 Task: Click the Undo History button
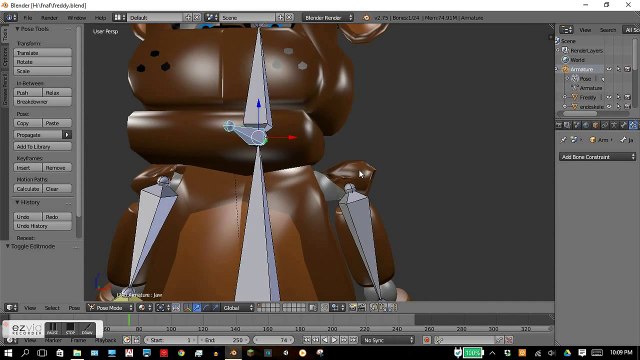pos(42,226)
